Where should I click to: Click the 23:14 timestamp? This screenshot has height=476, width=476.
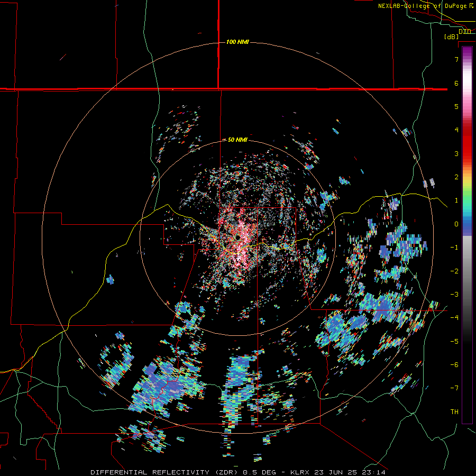point(374,472)
